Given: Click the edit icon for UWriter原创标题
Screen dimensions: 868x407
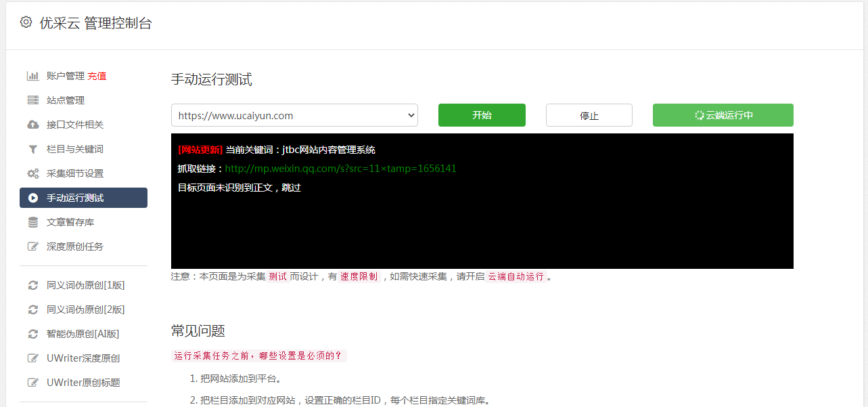Looking at the screenshot, I should click(x=32, y=383).
